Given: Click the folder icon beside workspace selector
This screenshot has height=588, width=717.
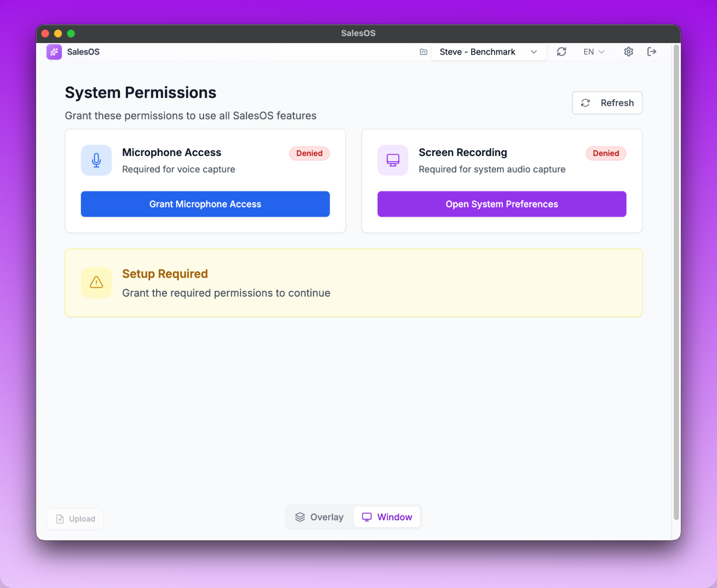Looking at the screenshot, I should (424, 52).
